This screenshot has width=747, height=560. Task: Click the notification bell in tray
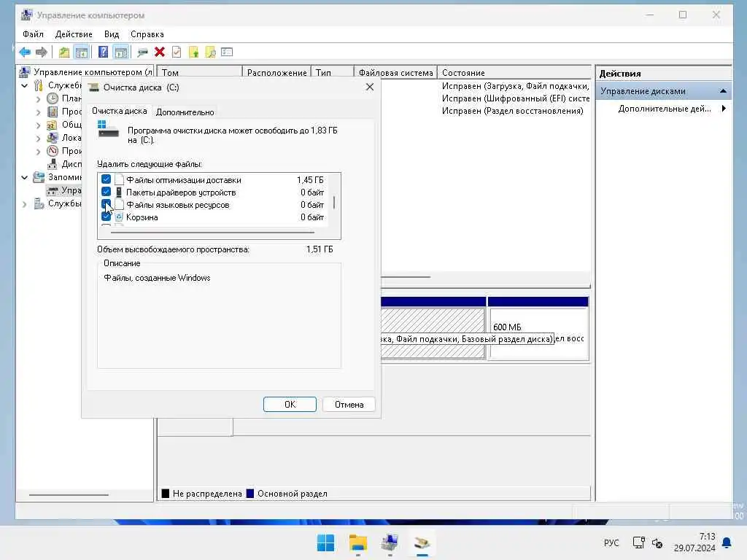(x=727, y=542)
